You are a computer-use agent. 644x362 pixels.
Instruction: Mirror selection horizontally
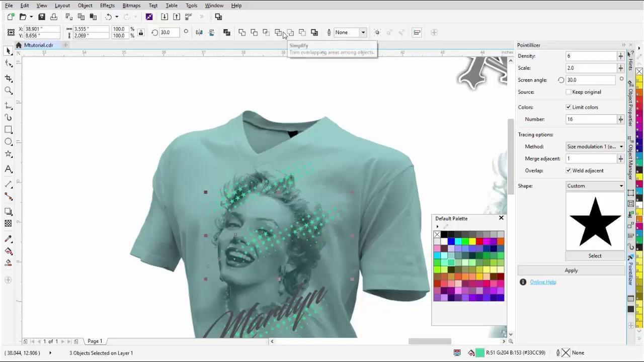click(x=199, y=33)
